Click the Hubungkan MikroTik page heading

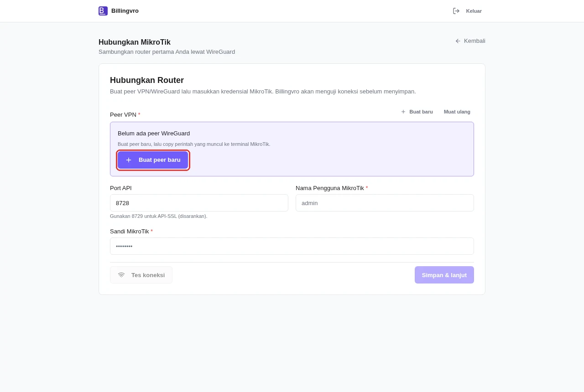point(135,42)
